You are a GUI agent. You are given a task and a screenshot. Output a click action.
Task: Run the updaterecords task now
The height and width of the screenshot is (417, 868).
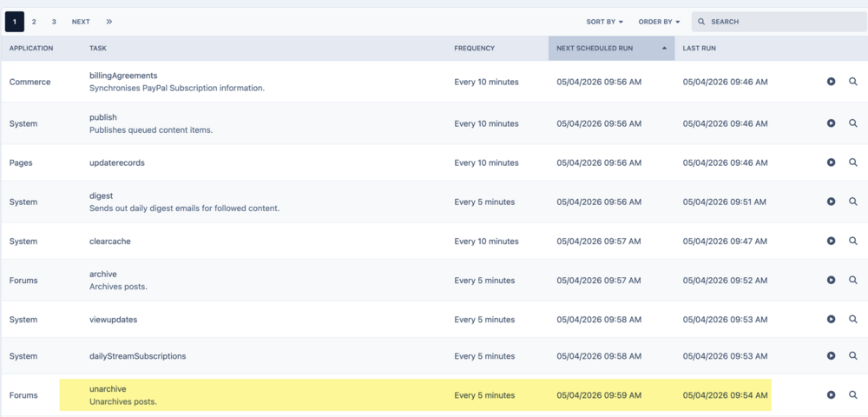tap(831, 162)
